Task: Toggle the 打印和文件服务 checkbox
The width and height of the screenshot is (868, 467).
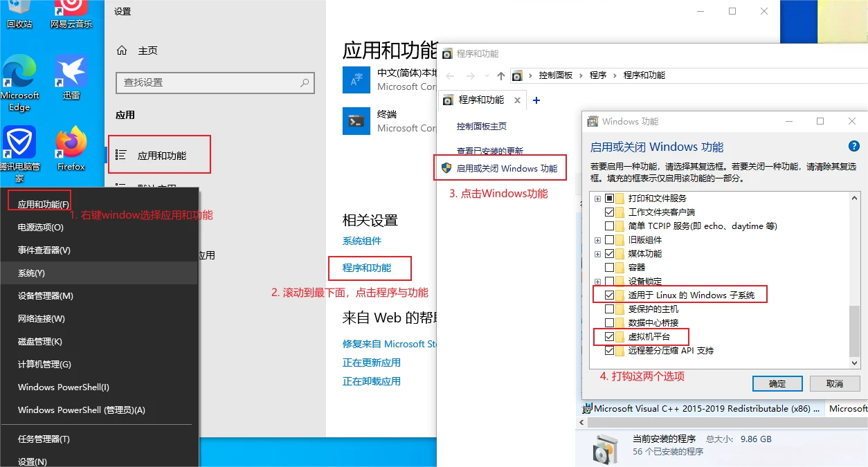Action: pyautogui.click(x=610, y=199)
